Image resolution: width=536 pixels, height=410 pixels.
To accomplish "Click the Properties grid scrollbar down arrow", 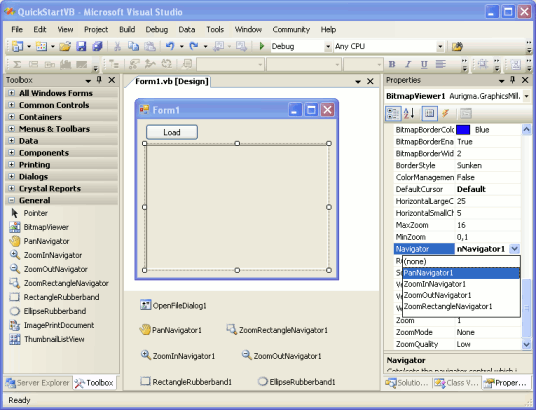I will pyautogui.click(x=526, y=344).
